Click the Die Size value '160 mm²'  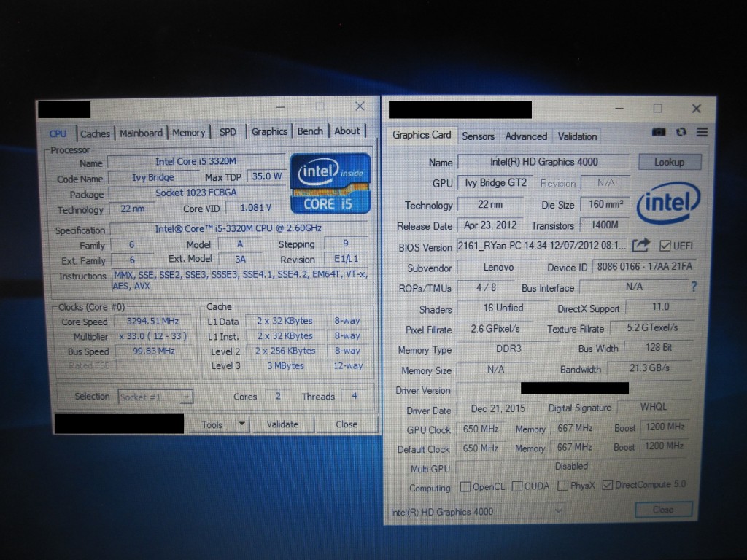pyautogui.click(x=605, y=204)
